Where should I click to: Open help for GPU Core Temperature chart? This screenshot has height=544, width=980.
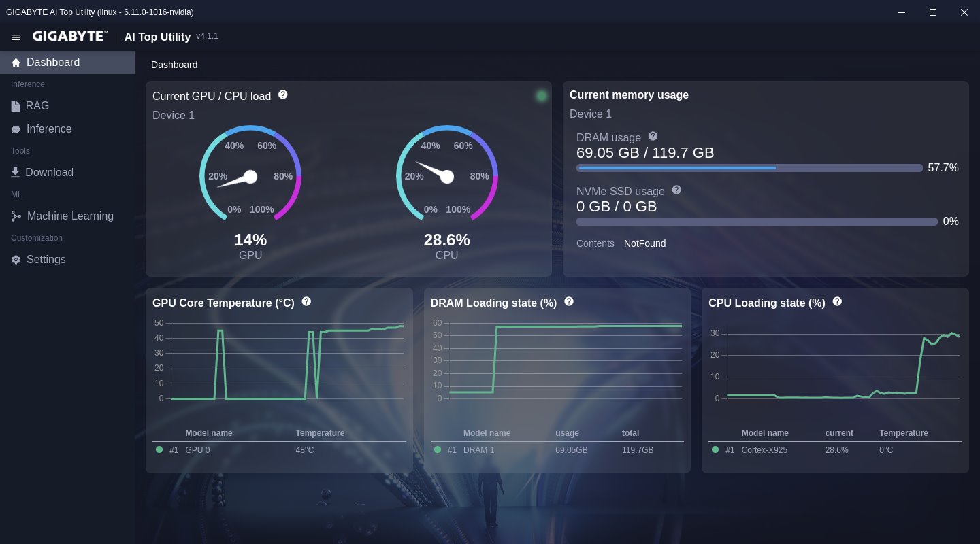pyautogui.click(x=306, y=301)
